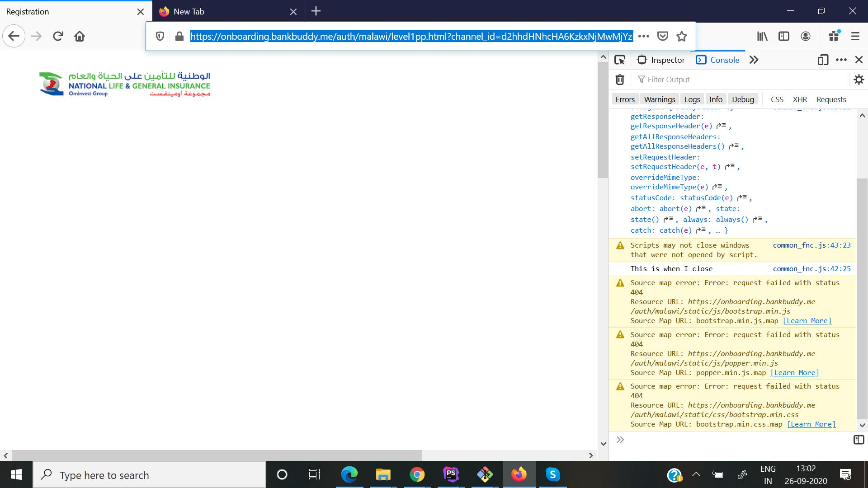Jump to getResponseHeader function definition
The image size is (868, 488).
(721, 126)
